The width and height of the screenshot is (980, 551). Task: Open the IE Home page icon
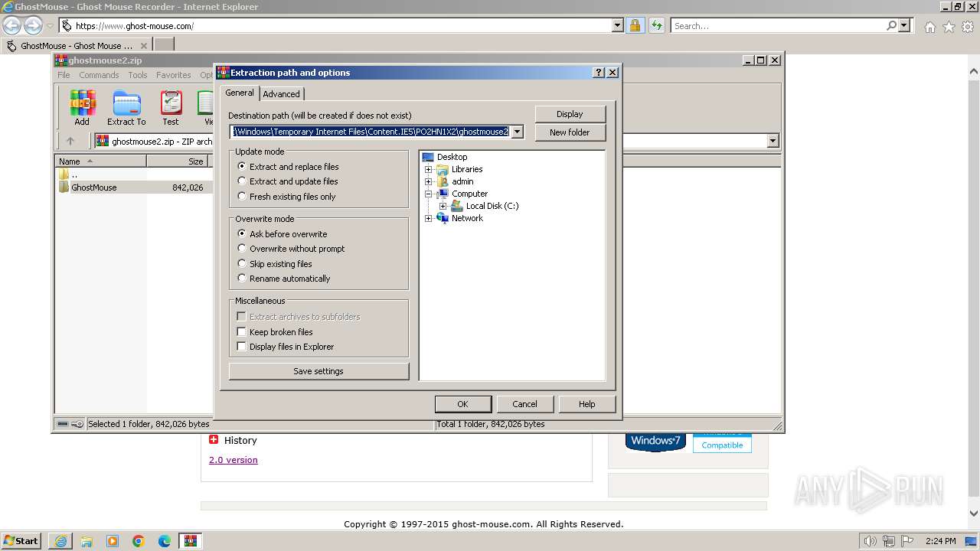point(929,27)
